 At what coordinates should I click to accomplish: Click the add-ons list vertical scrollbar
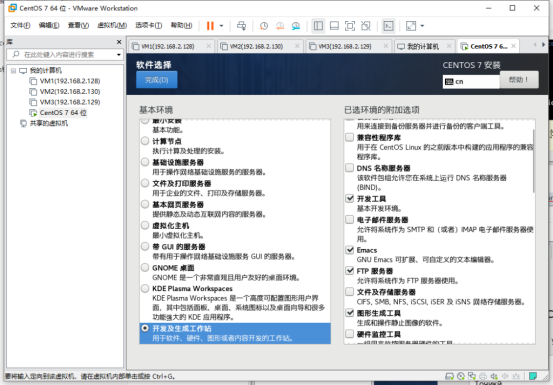click(534, 161)
